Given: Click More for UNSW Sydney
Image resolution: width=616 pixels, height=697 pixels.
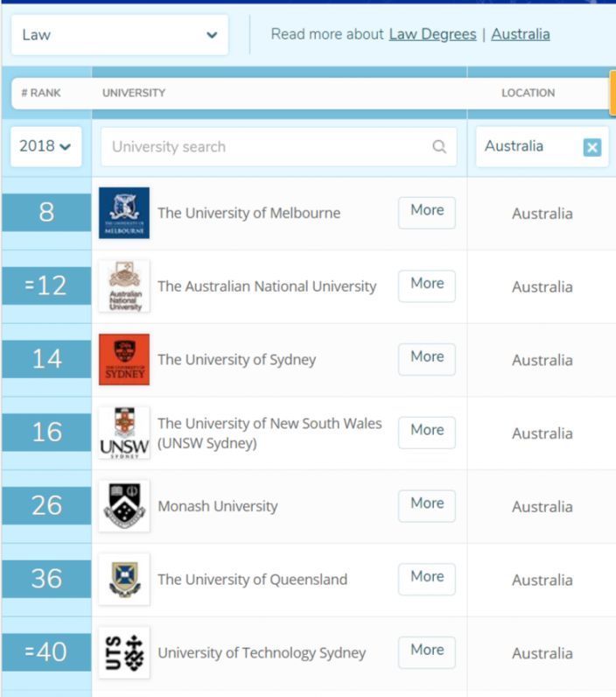Looking at the screenshot, I should pyautogui.click(x=427, y=433).
